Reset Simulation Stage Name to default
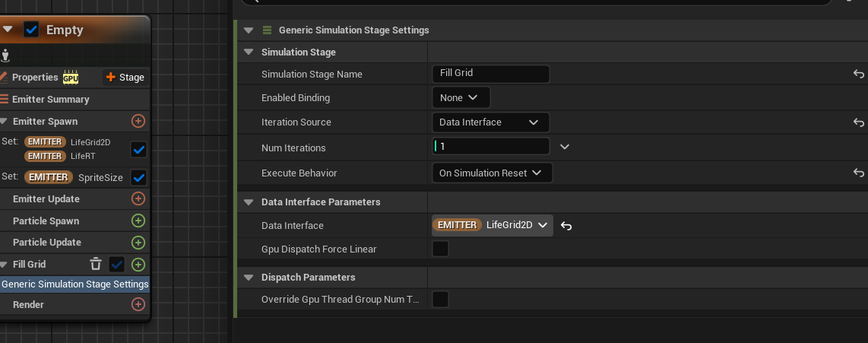This screenshot has height=343, width=868. pyautogui.click(x=858, y=75)
